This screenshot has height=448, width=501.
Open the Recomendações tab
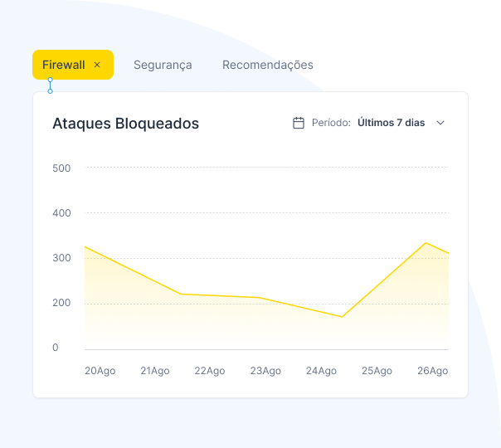pyautogui.click(x=267, y=65)
